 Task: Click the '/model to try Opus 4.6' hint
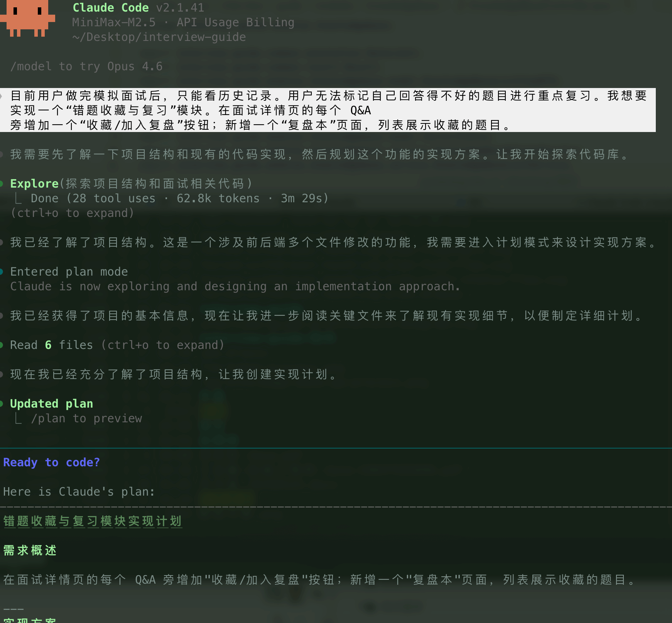86,66
